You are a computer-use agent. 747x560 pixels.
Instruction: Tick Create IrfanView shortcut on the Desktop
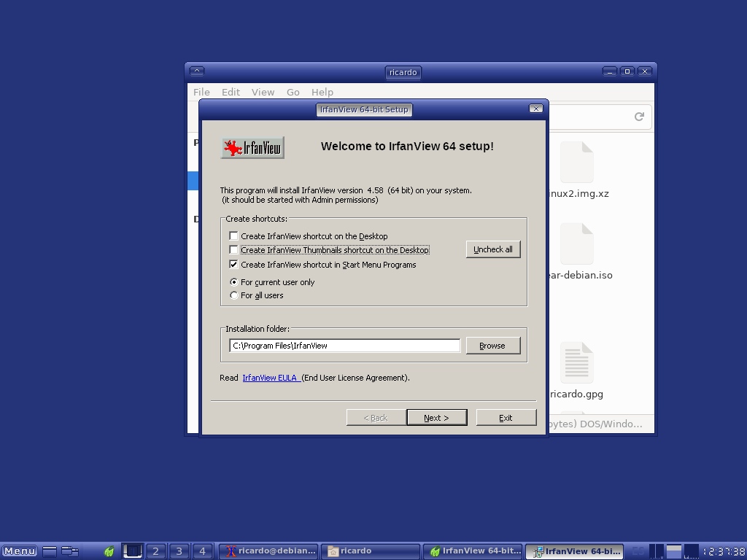coord(233,236)
